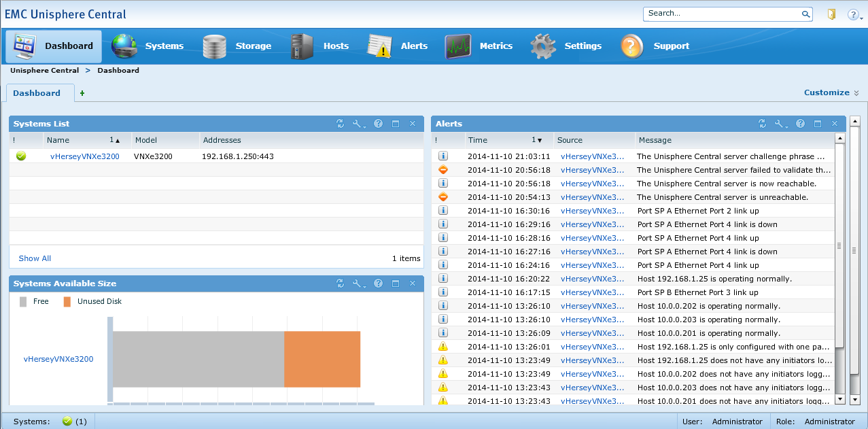Open Unisphere Central help via top-right question mark
Viewport: 868px width, 429px height.
coord(854,14)
